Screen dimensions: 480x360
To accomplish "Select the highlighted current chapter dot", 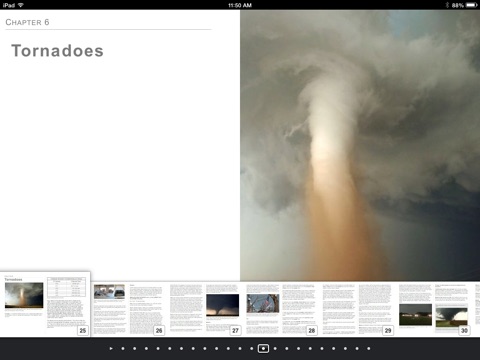I will pos(263,349).
